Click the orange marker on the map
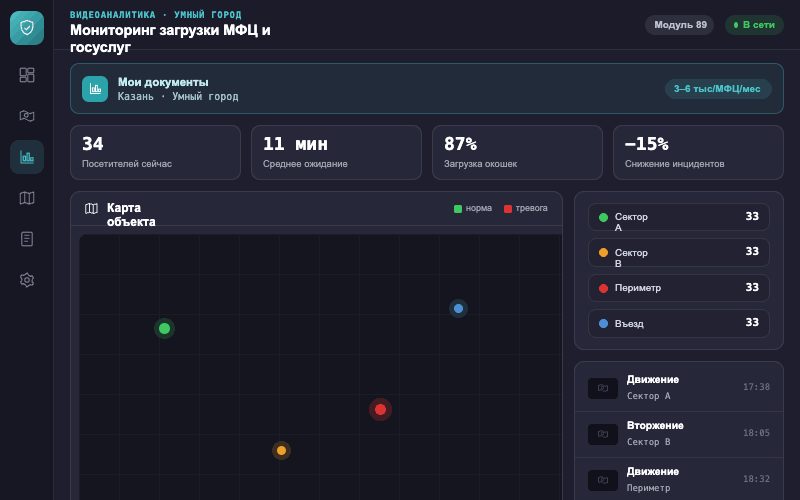 pos(281,451)
